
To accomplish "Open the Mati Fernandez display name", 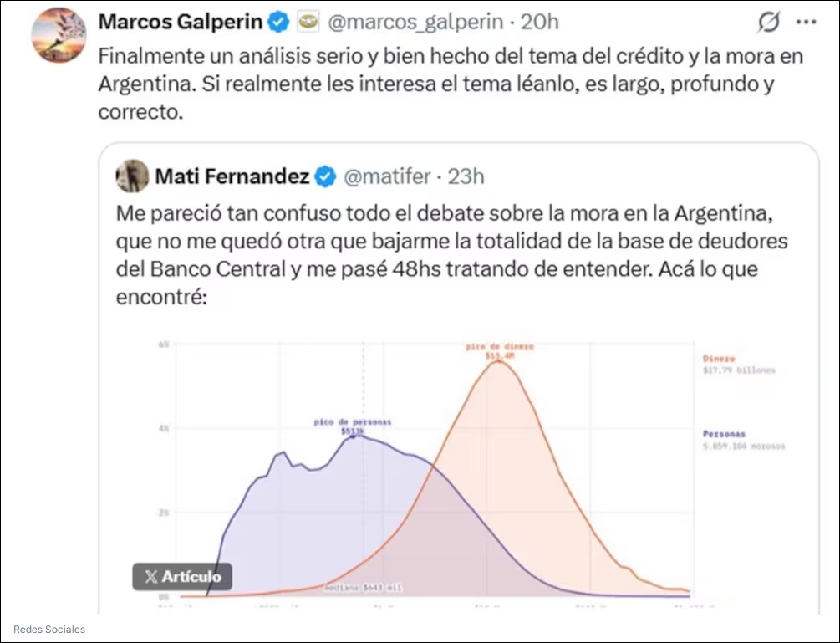I will tap(232, 176).
